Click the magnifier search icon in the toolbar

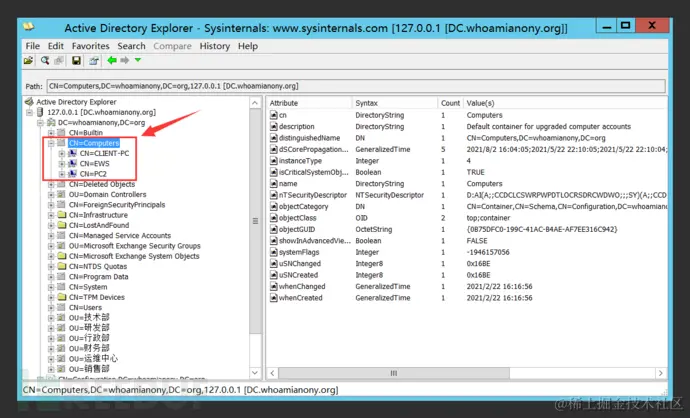pyautogui.click(x=45, y=60)
